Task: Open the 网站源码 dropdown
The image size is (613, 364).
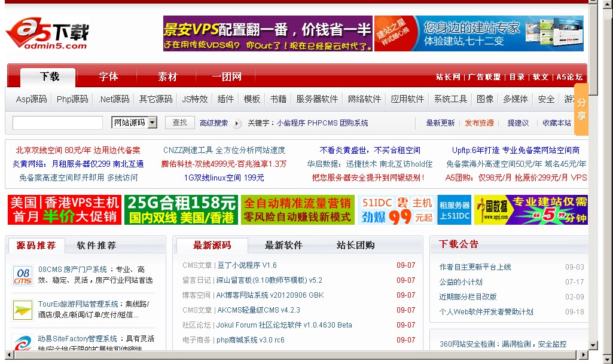Action: coord(134,123)
